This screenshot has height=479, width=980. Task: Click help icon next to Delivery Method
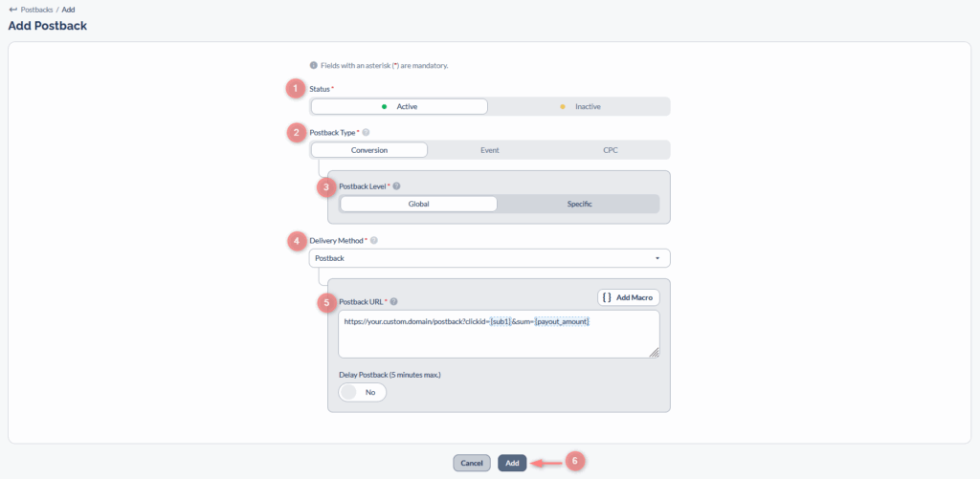coord(374,241)
